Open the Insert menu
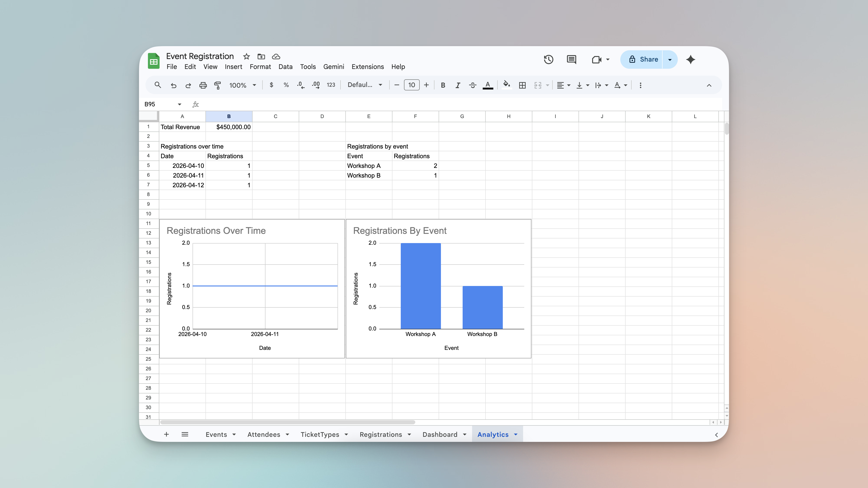The image size is (868, 488). tap(233, 67)
